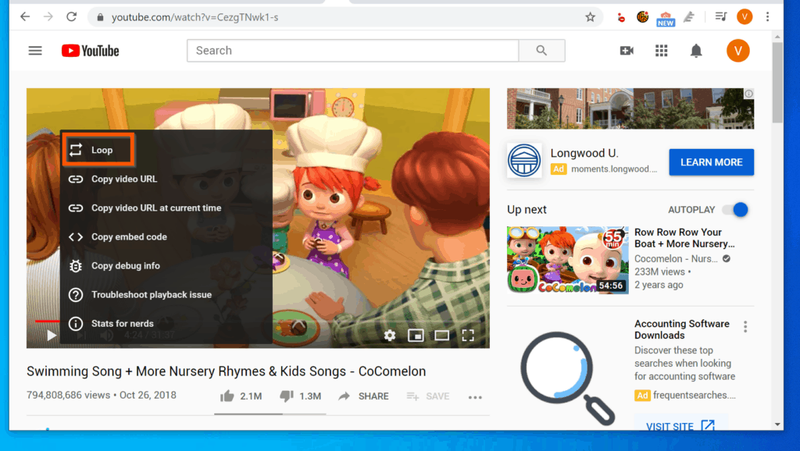The height and width of the screenshot is (451, 800).
Task: Click the Longwood U. logo
Action: pyautogui.click(x=524, y=160)
